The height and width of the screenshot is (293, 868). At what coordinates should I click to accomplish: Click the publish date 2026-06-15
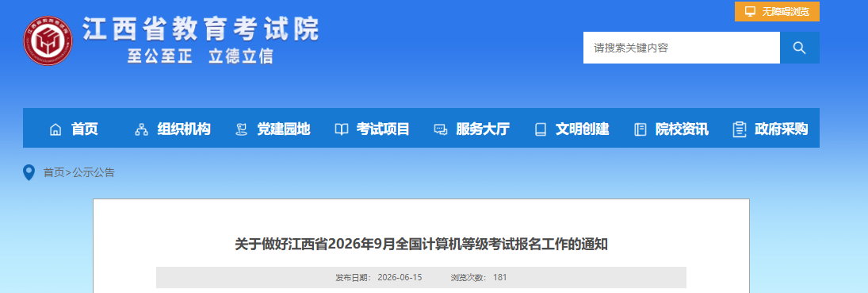tap(400, 277)
